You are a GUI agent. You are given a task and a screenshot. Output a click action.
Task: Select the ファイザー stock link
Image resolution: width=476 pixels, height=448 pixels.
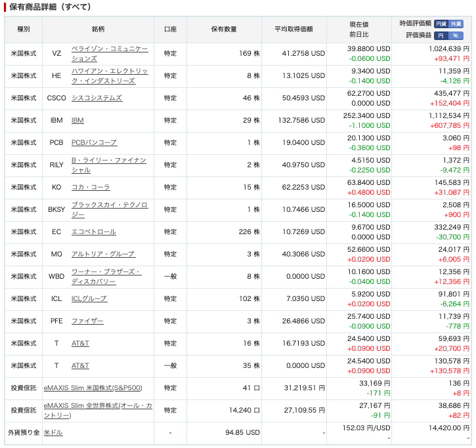[x=87, y=321]
